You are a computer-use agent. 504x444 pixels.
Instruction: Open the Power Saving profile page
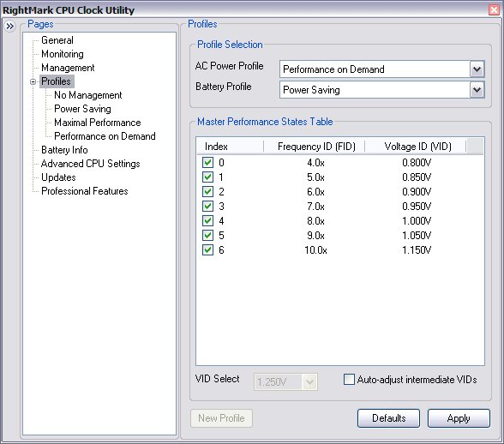(82, 109)
